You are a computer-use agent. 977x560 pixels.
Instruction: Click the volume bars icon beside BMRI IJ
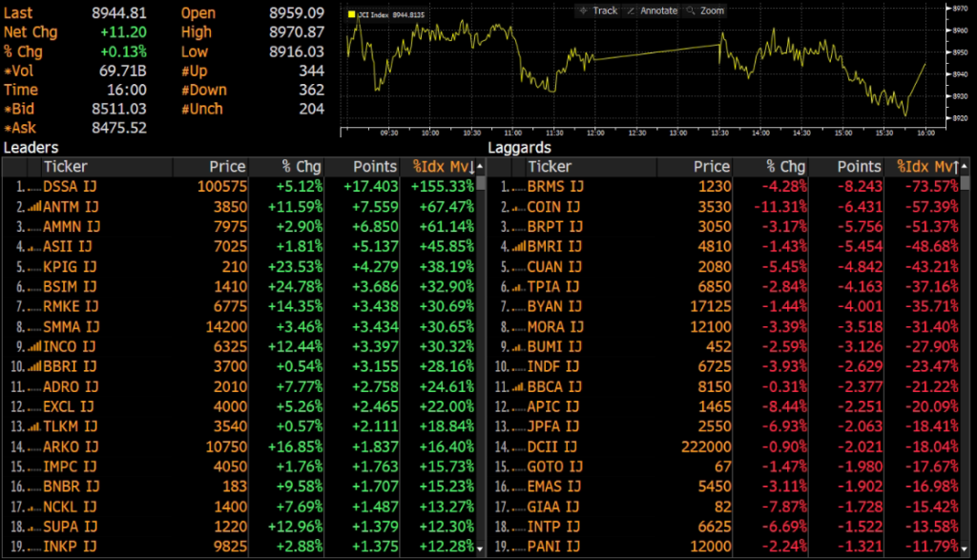coord(516,246)
